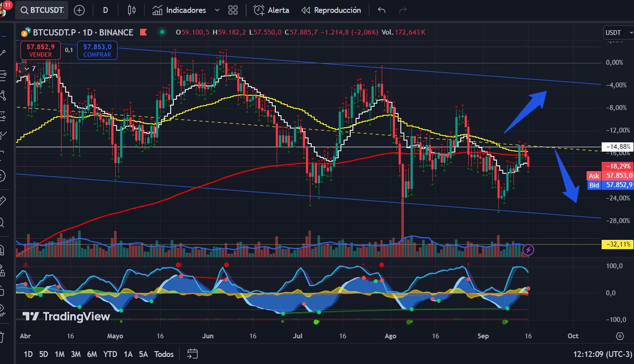This screenshot has height=364, width=634.
Task: Expand the favorite indicators chevron
Action: point(217,10)
